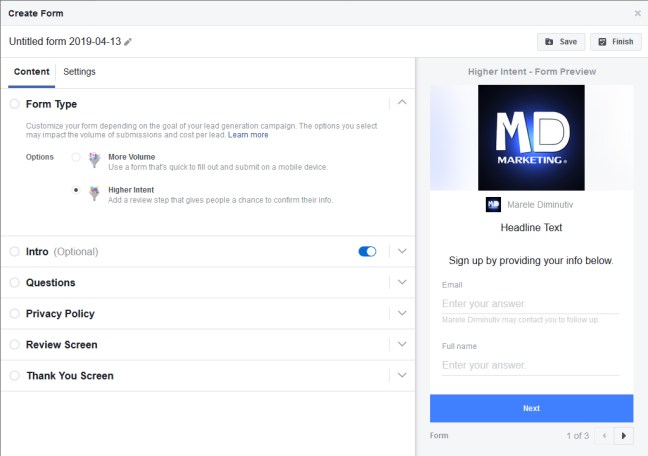Select the More Volume radio option
This screenshot has width=648, height=456.
coord(76,157)
